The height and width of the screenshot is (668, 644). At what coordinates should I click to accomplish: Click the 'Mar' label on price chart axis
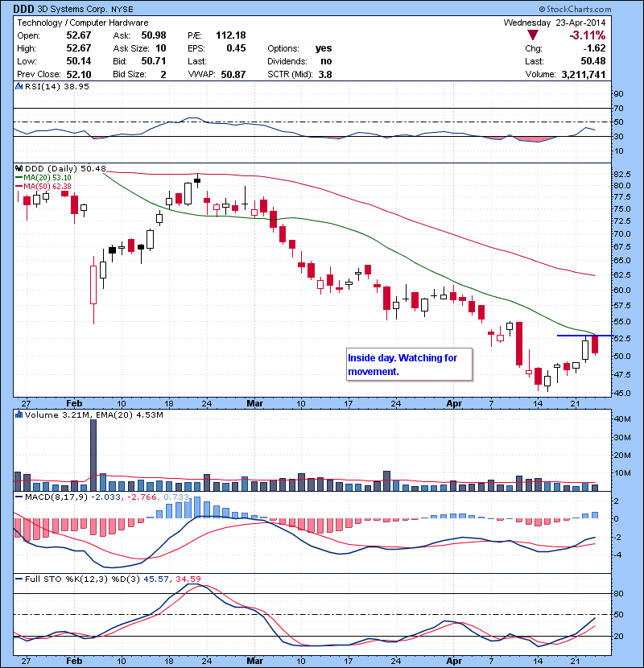pos(254,403)
